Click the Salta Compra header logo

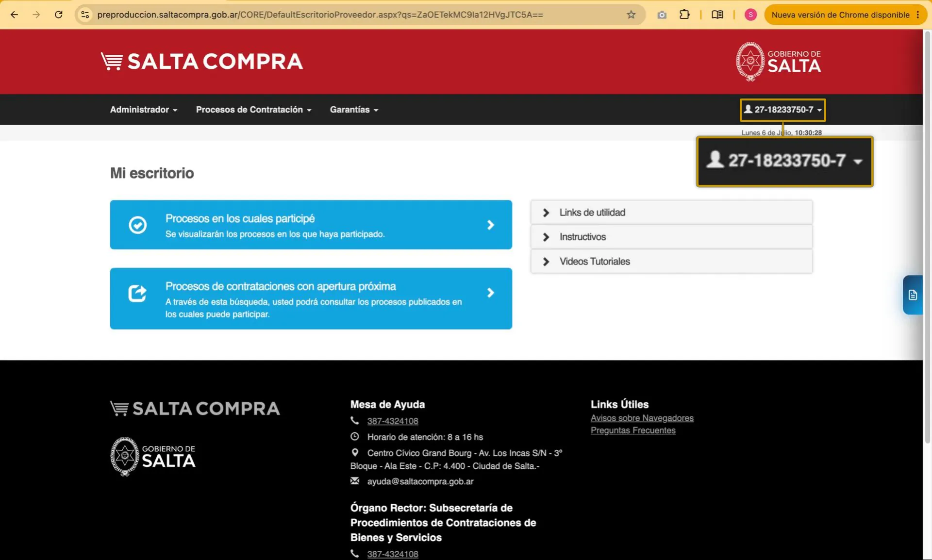click(x=202, y=62)
